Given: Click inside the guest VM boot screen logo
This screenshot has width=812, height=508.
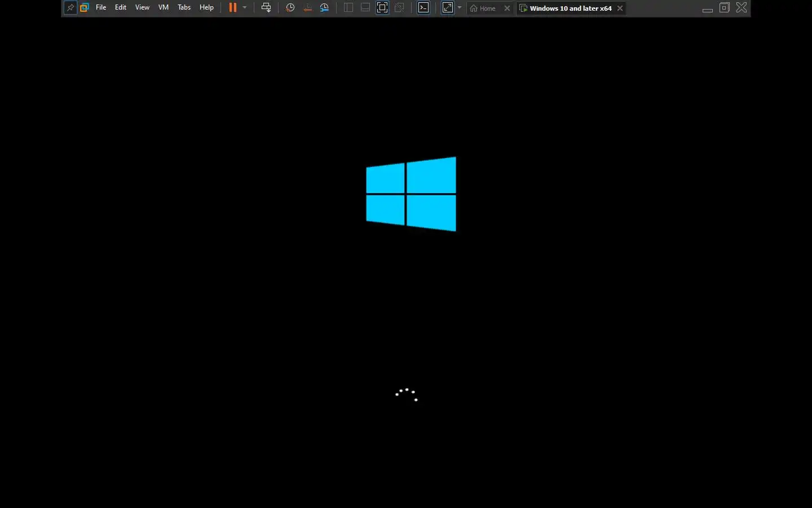Looking at the screenshot, I should (x=411, y=194).
